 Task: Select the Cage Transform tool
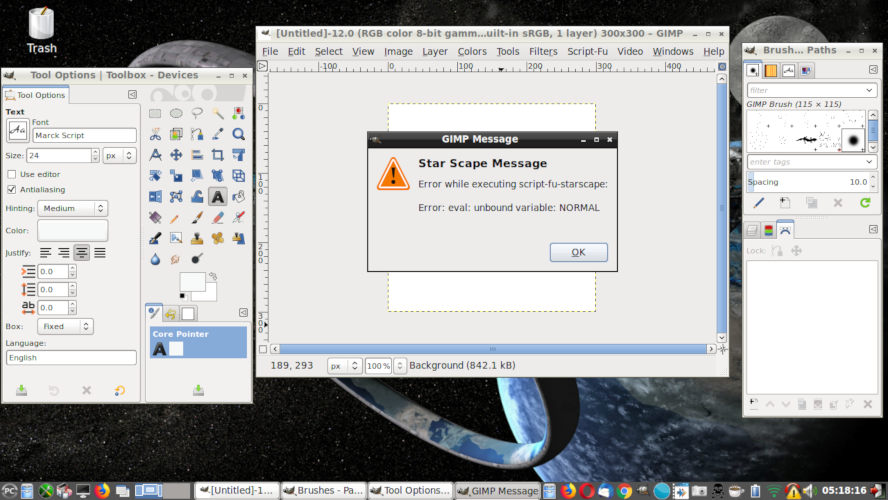click(x=176, y=196)
